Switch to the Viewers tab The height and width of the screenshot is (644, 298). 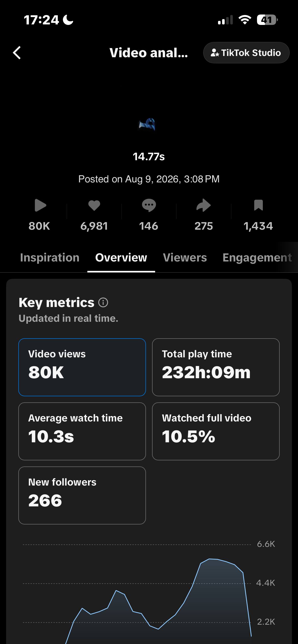click(x=185, y=258)
